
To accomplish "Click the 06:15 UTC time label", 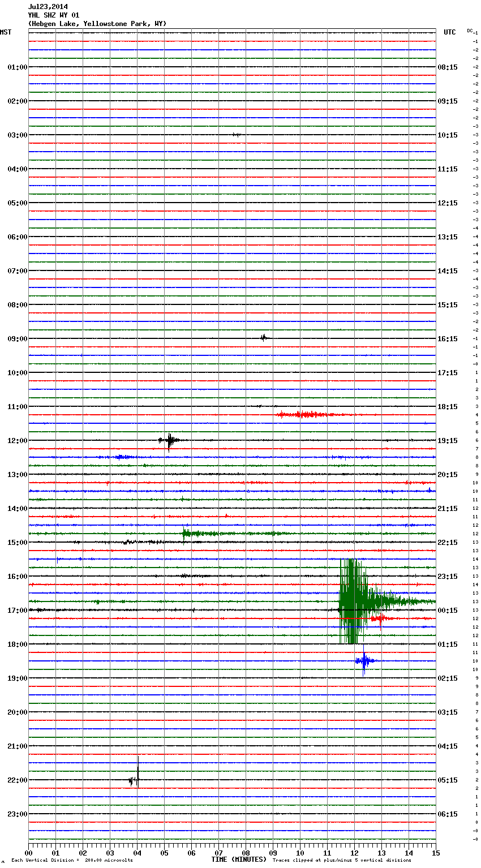I will [448, 814].
